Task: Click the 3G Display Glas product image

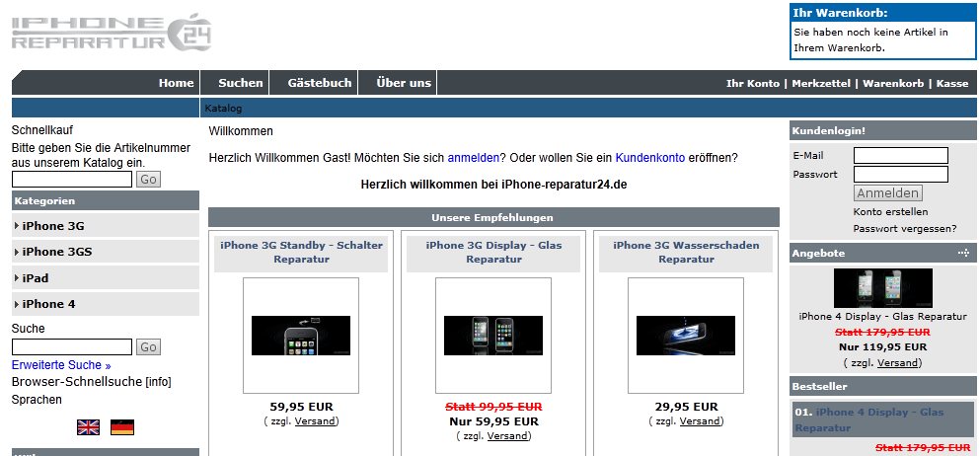Action: (x=493, y=336)
